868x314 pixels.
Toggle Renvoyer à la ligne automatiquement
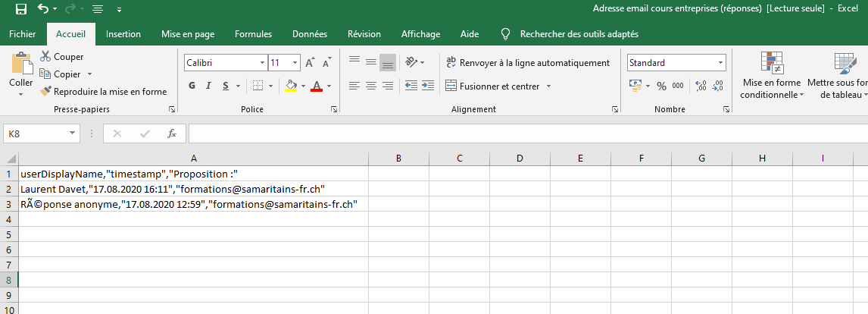pyautogui.click(x=528, y=63)
